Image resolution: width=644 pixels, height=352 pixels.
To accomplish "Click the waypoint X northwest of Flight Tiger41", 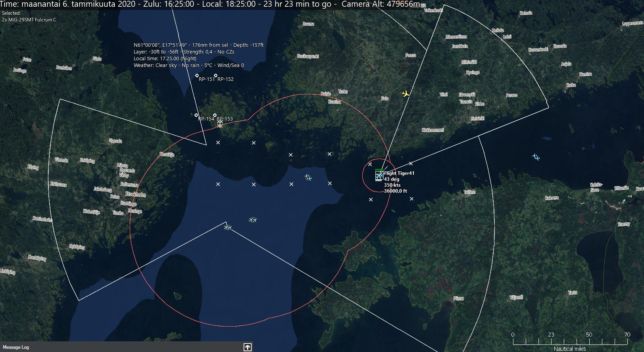I will [370, 164].
